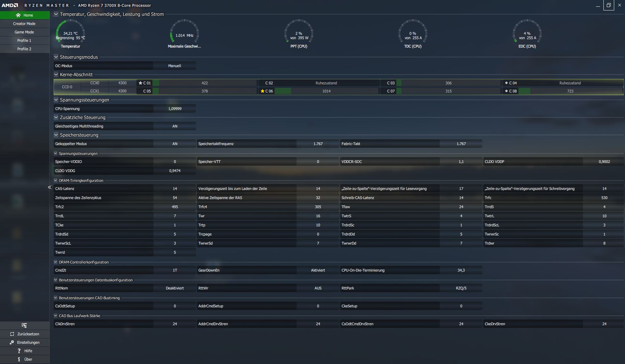Click the Hilfe question mark icon

(x=19, y=351)
